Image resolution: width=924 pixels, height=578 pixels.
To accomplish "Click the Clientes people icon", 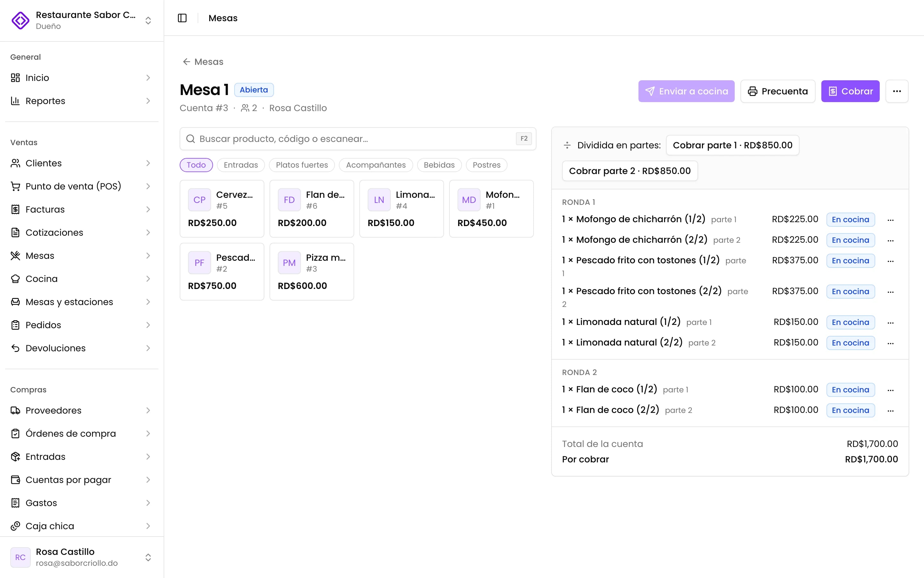I will pos(15,163).
